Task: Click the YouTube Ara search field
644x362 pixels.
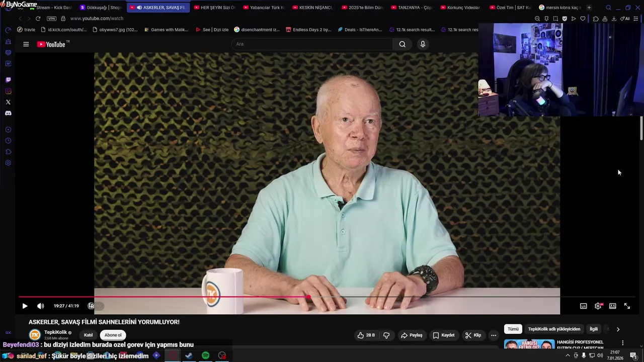Action: [312, 44]
